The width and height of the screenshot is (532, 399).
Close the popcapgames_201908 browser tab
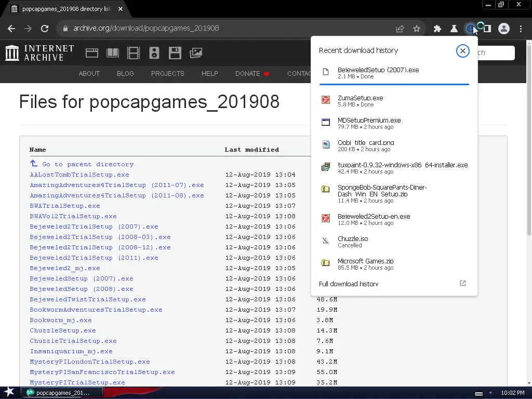121,9
